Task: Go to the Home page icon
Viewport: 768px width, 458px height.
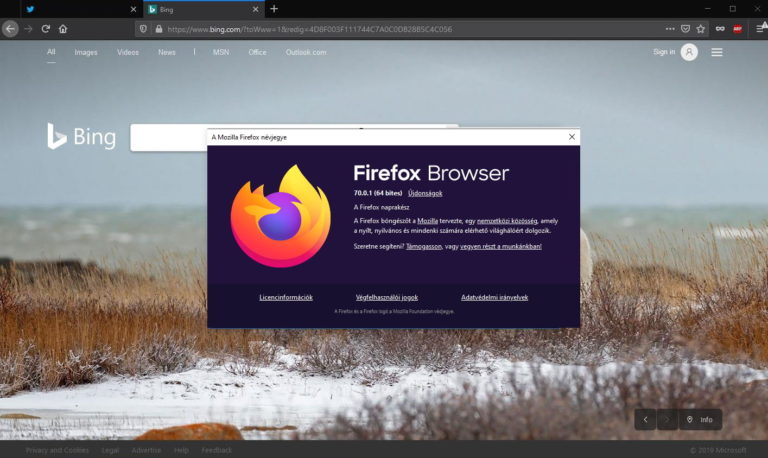Action: tap(63, 29)
